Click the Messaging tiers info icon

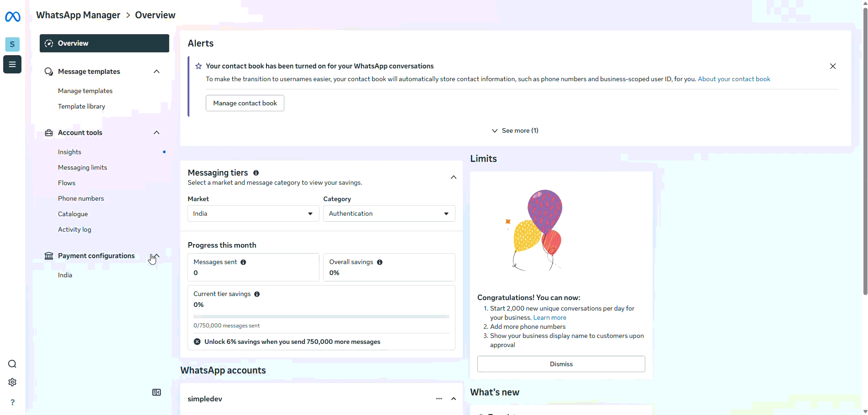pyautogui.click(x=256, y=173)
